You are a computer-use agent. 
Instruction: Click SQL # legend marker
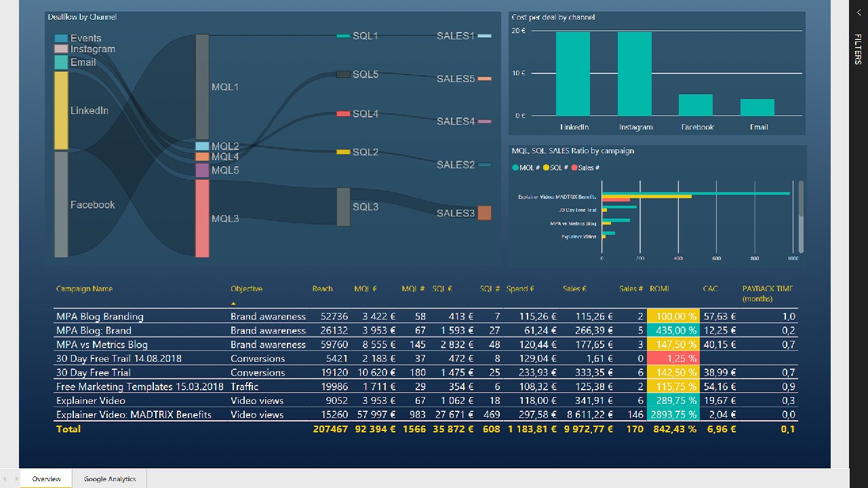(546, 167)
